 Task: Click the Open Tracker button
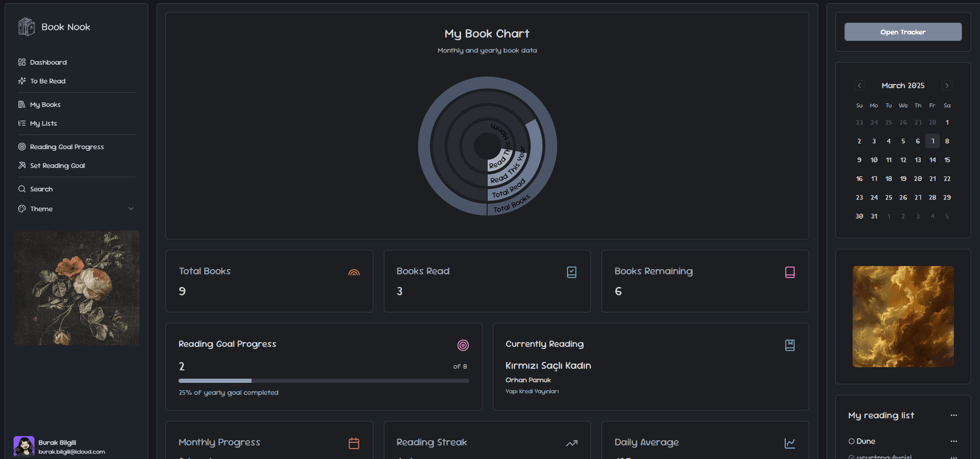[903, 32]
